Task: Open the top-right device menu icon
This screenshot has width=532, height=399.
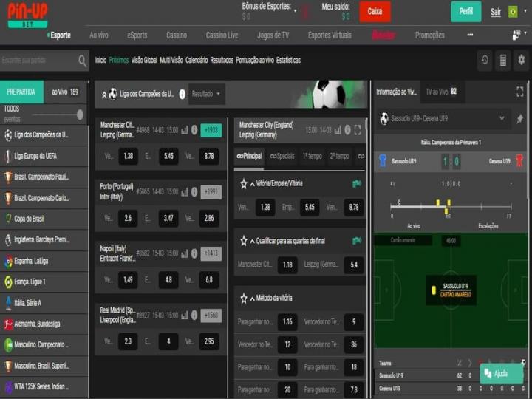Action: coord(516,35)
